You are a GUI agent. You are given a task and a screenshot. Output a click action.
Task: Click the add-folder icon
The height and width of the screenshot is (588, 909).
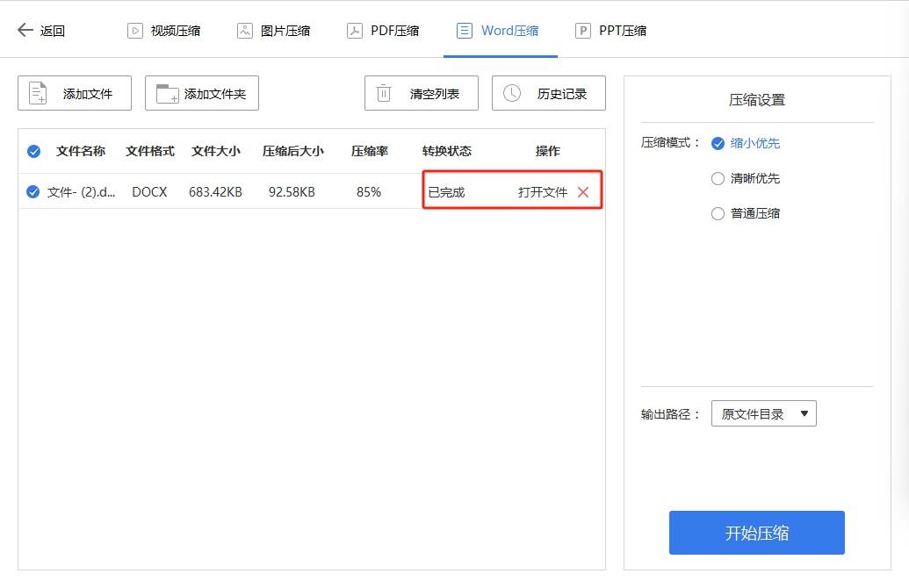(x=168, y=93)
